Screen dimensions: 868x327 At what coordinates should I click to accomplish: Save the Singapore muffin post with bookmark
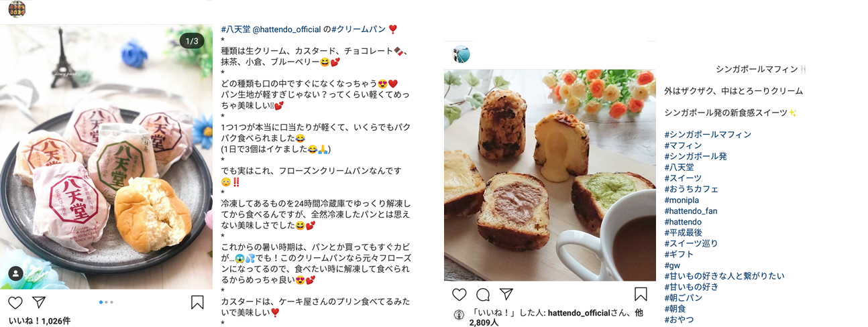pos(641,295)
